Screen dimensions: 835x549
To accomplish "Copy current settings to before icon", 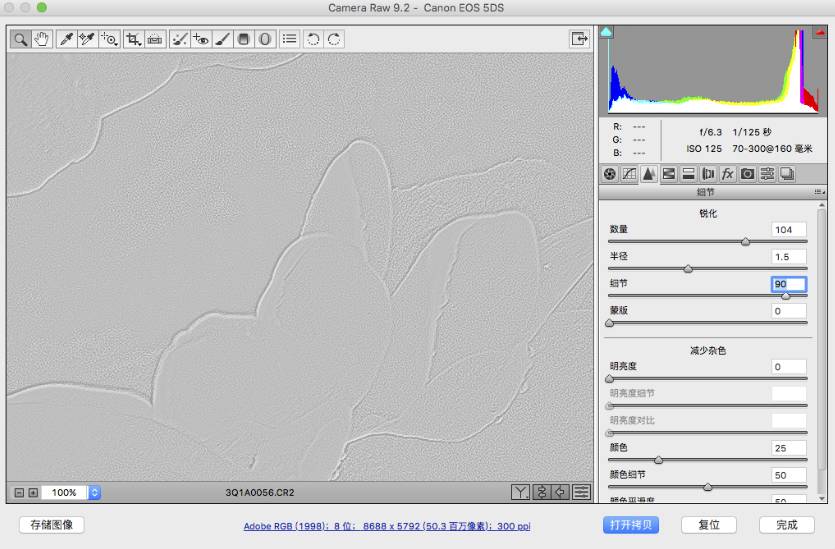I will [x=561, y=492].
